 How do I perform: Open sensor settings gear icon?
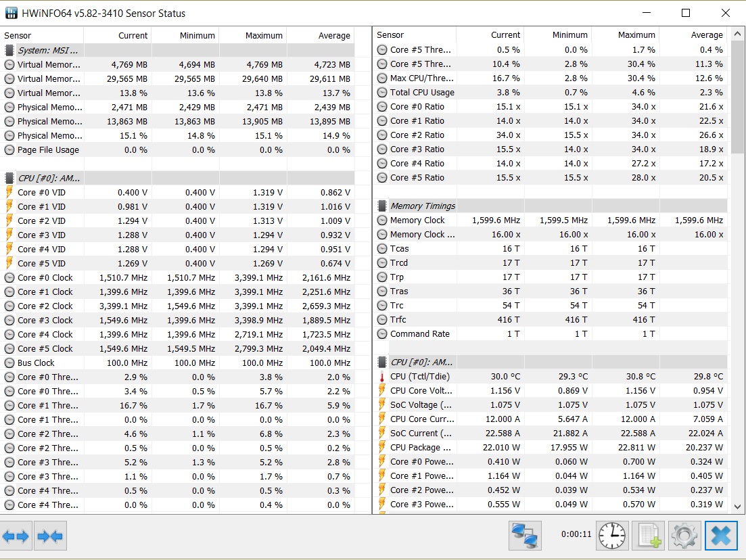684,536
